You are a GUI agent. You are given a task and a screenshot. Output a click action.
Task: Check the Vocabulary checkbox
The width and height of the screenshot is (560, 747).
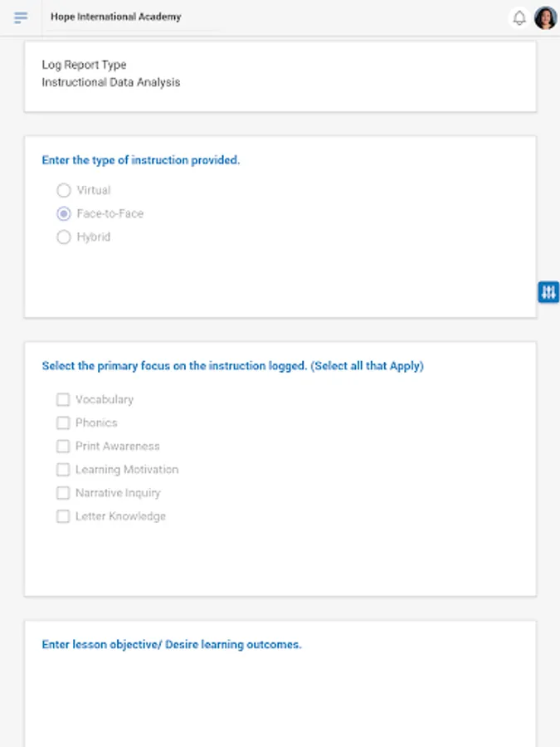63,399
